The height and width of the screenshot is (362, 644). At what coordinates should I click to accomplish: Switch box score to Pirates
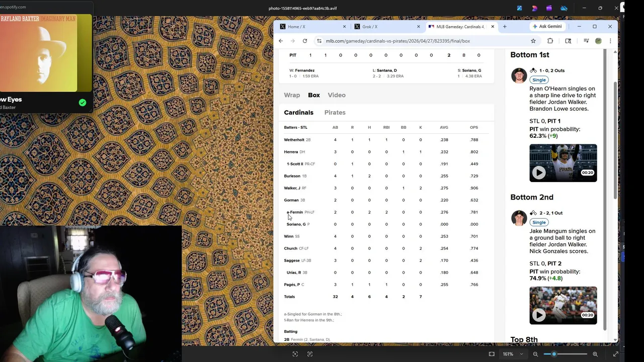[335, 113]
